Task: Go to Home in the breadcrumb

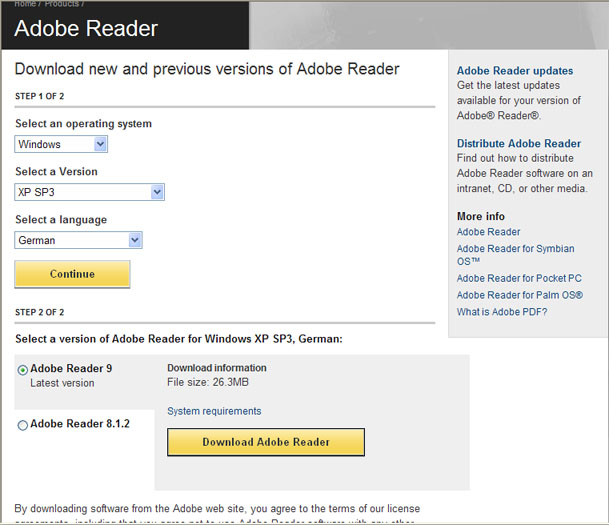Action: (25, 3)
